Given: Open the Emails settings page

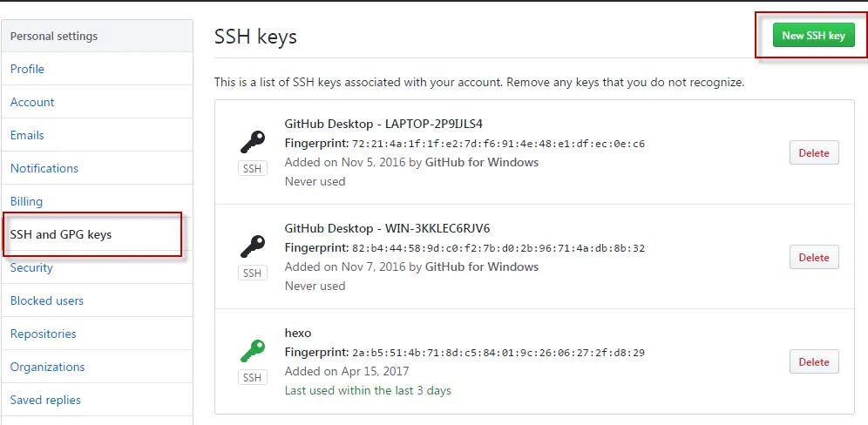Looking at the screenshot, I should point(27,135).
